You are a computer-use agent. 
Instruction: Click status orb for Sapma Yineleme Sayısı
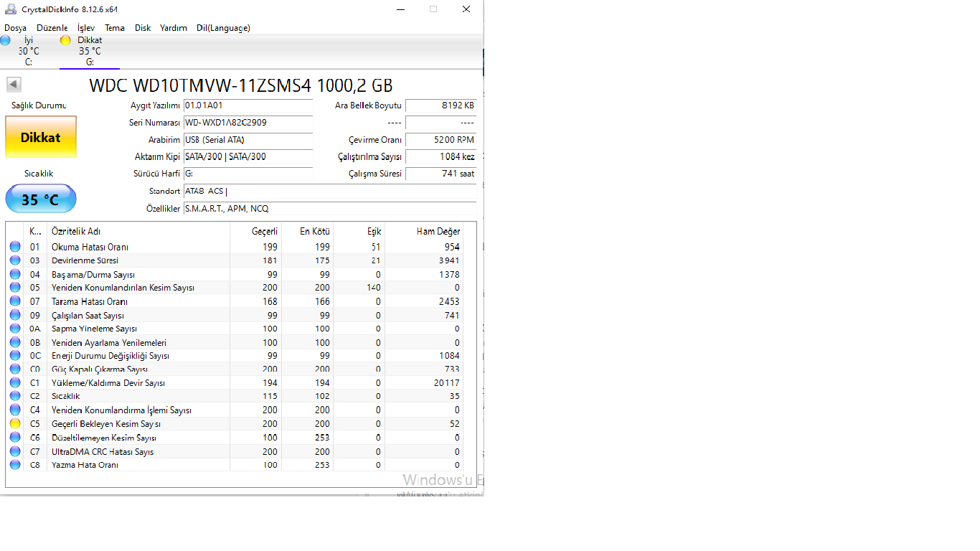coord(15,329)
